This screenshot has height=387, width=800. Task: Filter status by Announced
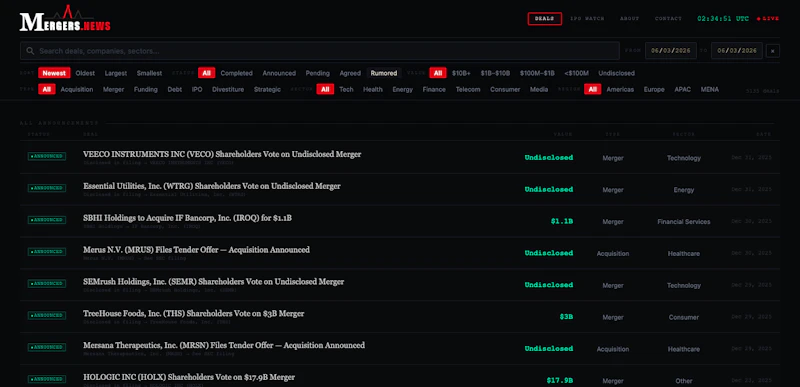coord(279,73)
